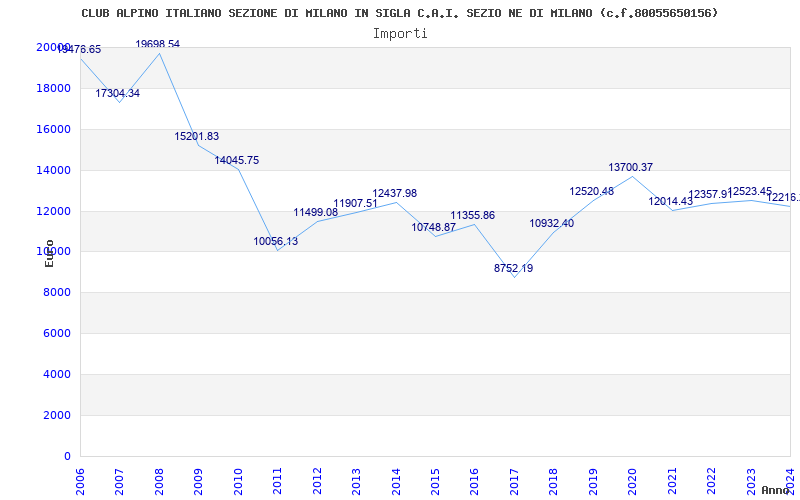Click the 'Anno' x-axis label
The image size is (800, 500).
[778, 490]
